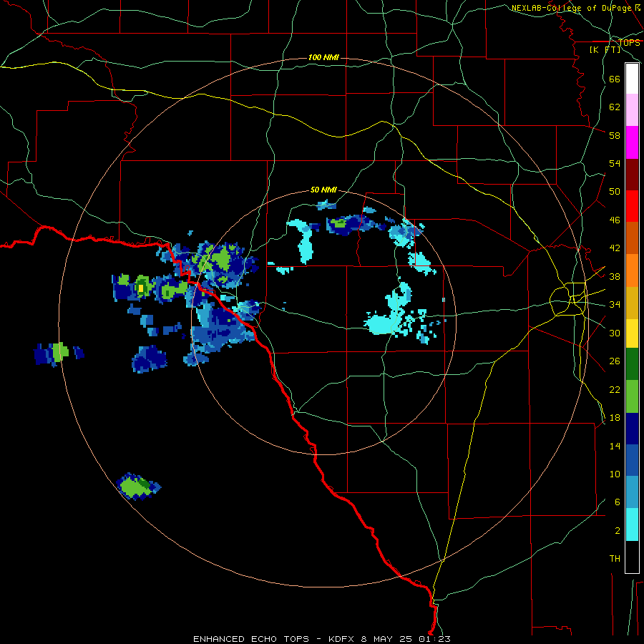Pick the navy legend swatch near 14
The height and width of the screenshot is (644, 644).
click(632, 429)
